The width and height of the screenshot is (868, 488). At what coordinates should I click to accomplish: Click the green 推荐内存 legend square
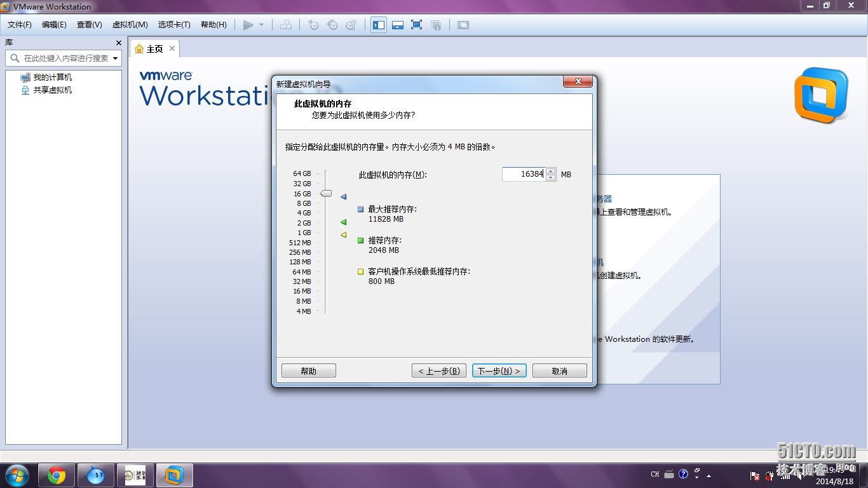(361, 240)
